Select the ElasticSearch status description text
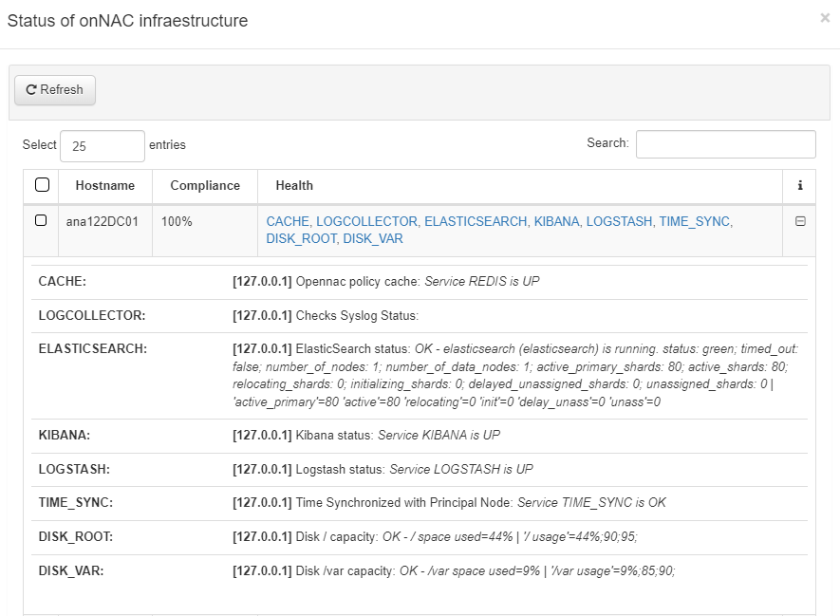The image size is (840, 616). (x=515, y=375)
